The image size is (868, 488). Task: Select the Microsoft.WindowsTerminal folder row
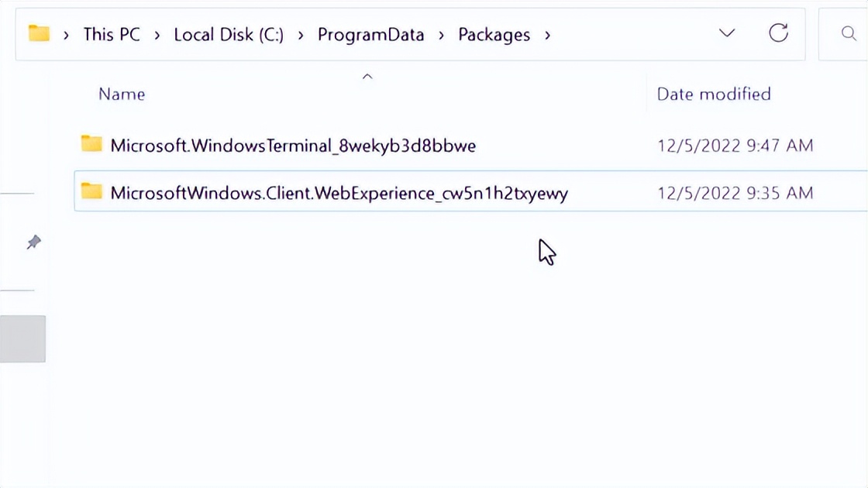[294, 145]
